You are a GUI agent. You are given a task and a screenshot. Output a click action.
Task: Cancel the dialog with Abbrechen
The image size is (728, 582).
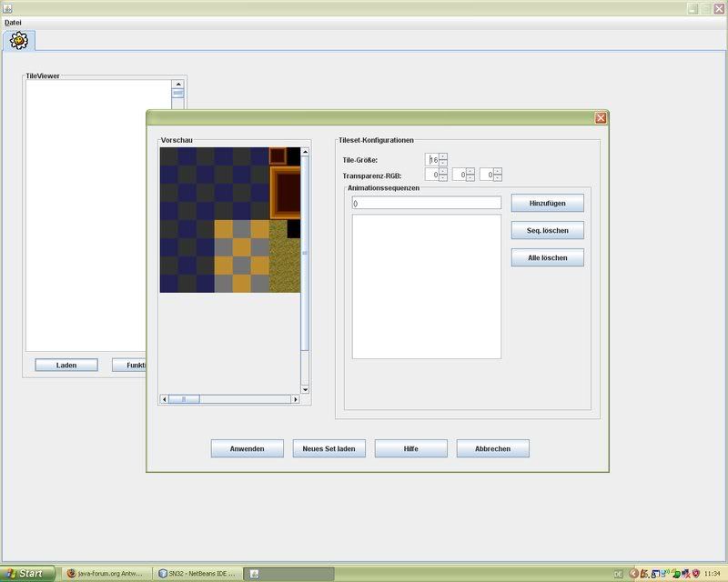point(492,449)
